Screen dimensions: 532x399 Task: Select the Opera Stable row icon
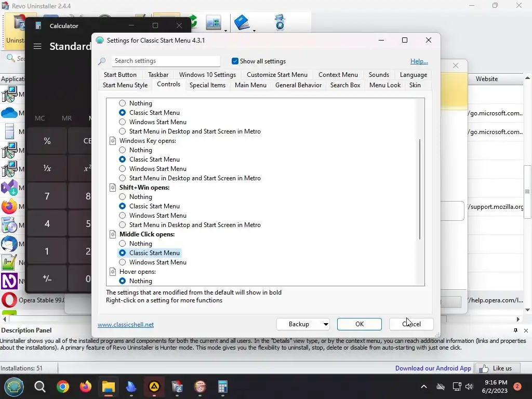coord(9,300)
